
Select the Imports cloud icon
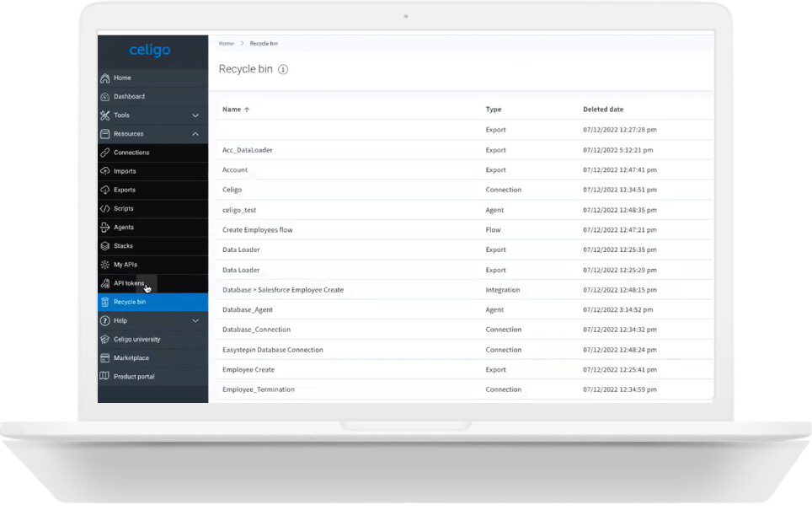[x=105, y=171]
